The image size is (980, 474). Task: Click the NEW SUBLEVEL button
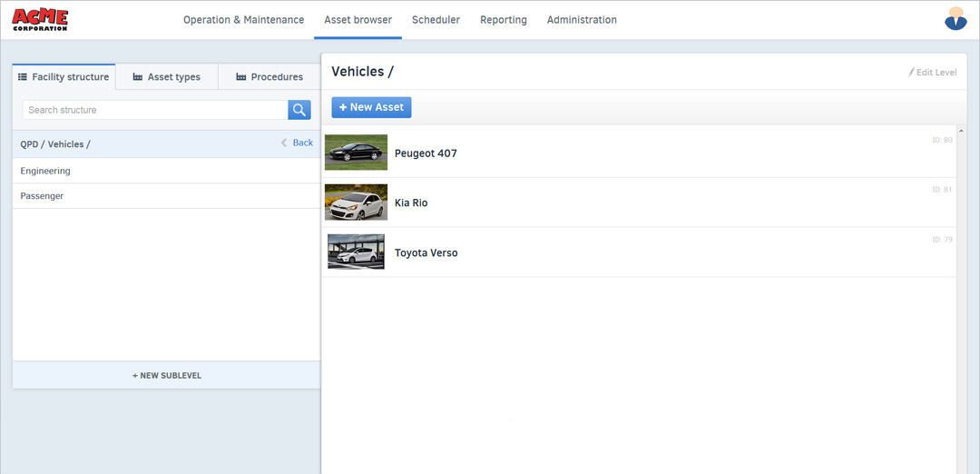(x=167, y=375)
